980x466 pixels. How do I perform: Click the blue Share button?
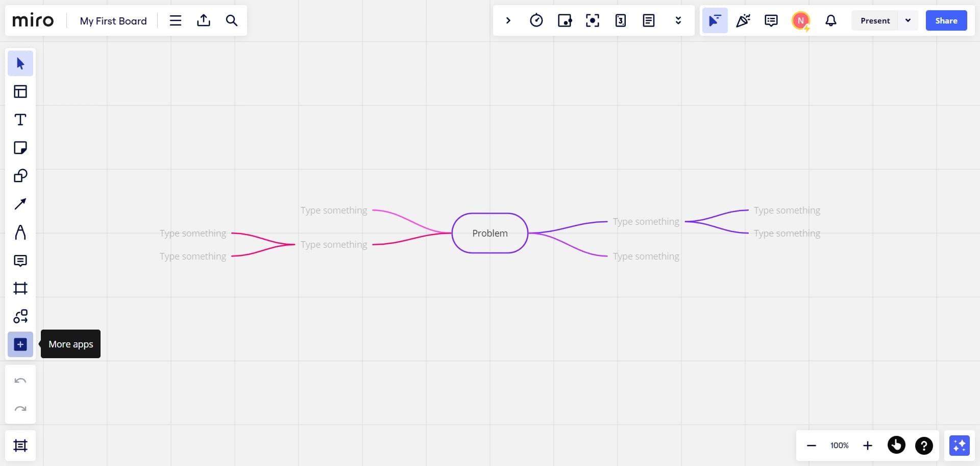pos(946,20)
